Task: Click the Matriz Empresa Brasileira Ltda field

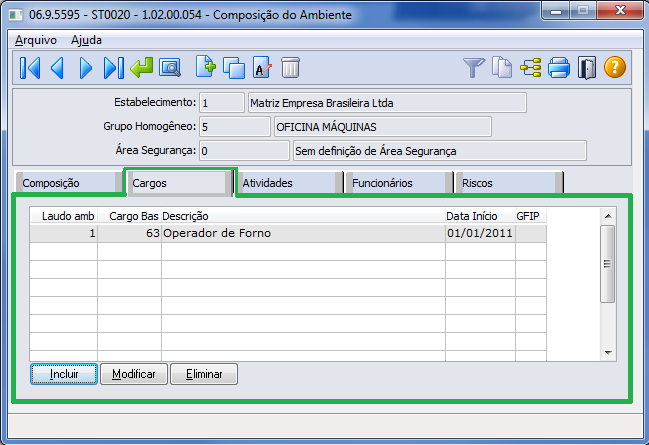Action: pyautogui.click(x=387, y=103)
